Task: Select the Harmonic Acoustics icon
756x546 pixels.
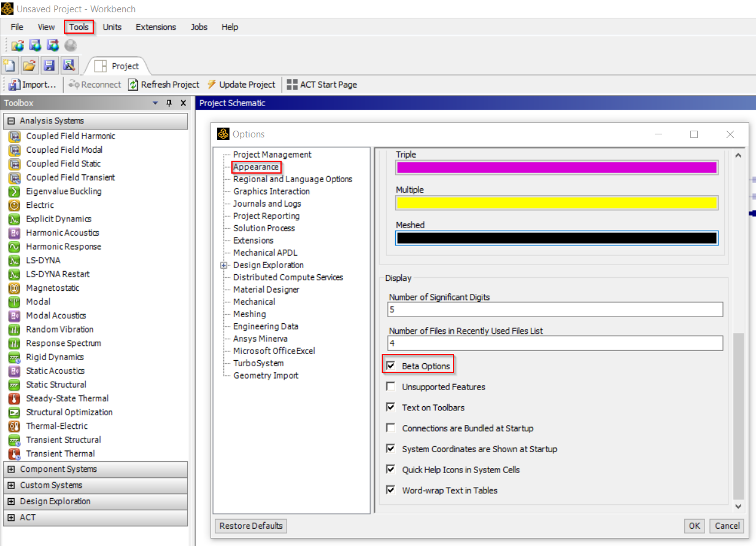Action: pyautogui.click(x=15, y=233)
